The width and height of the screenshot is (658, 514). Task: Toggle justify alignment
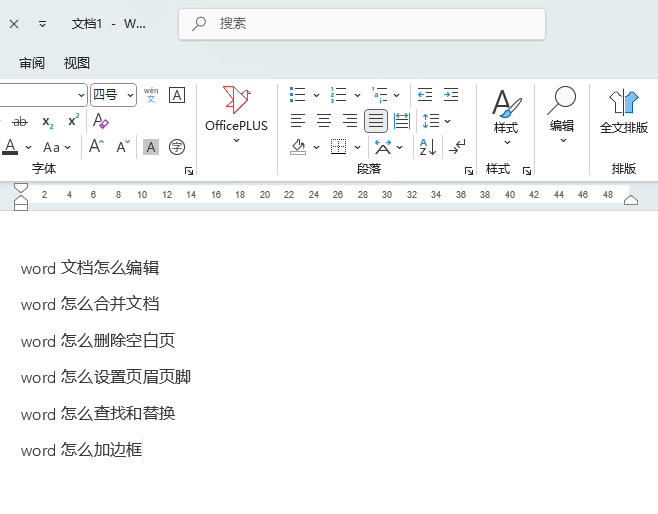tap(376, 121)
